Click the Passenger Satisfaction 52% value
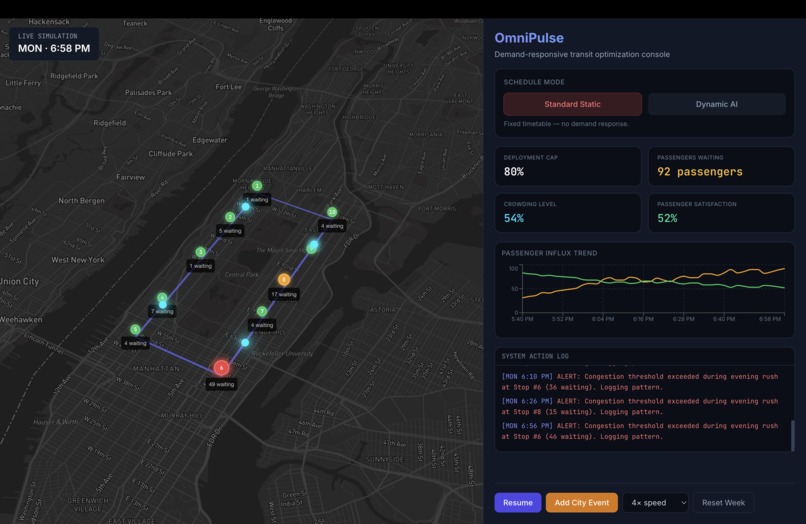Image resolution: width=806 pixels, height=524 pixels. click(x=667, y=218)
